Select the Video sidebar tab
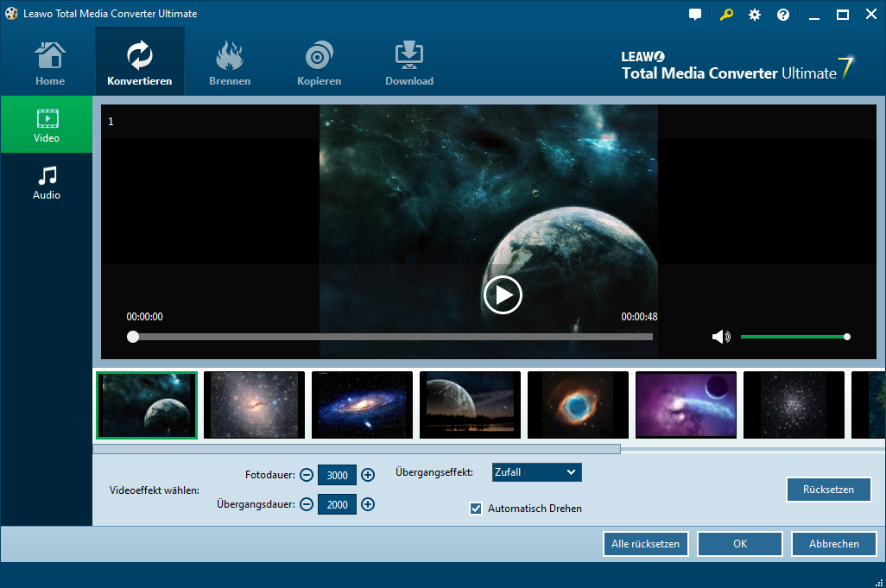The height and width of the screenshot is (588, 886). tap(47, 125)
